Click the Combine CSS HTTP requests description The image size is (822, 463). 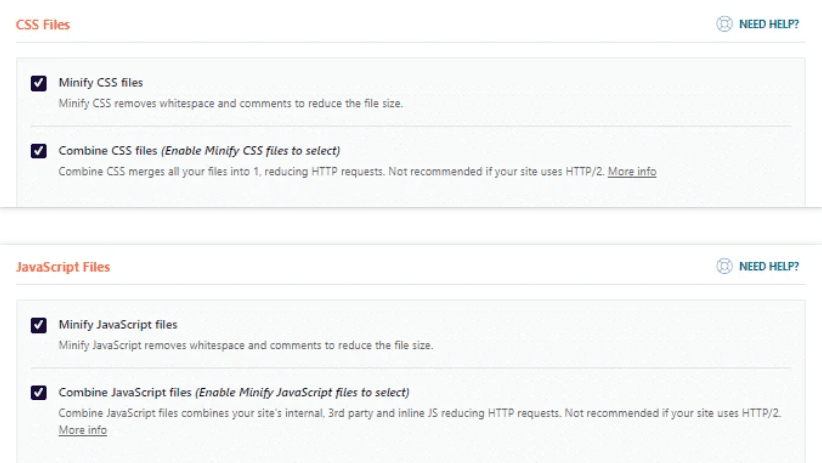(330, 172)
